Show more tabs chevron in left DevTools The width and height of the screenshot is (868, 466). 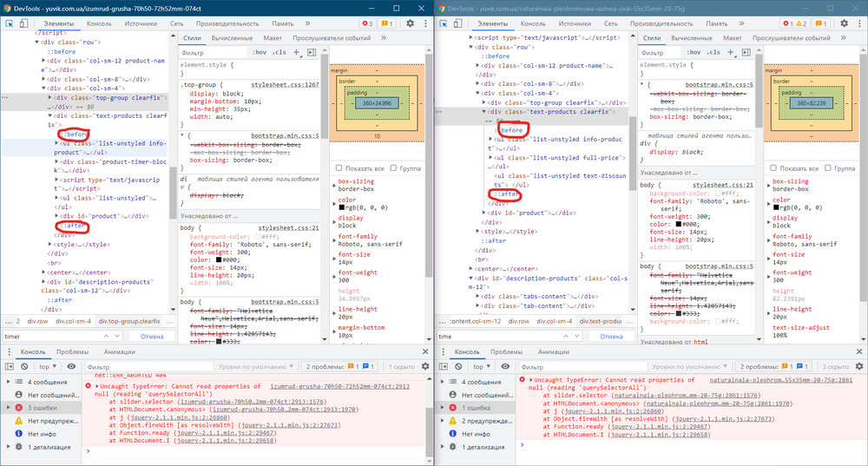[307, 23]
